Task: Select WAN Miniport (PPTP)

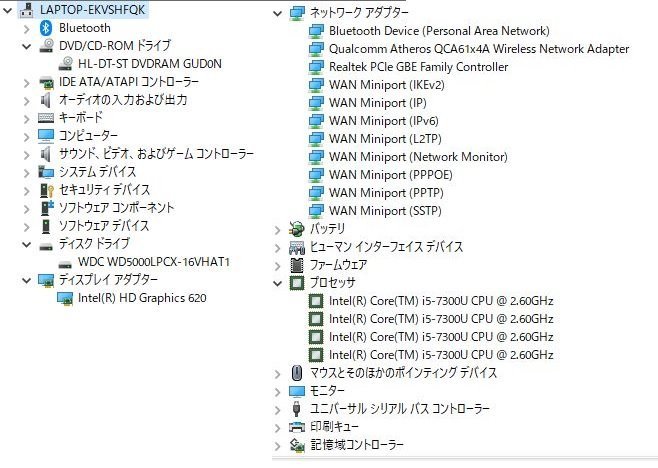Action: pos(386,193)
